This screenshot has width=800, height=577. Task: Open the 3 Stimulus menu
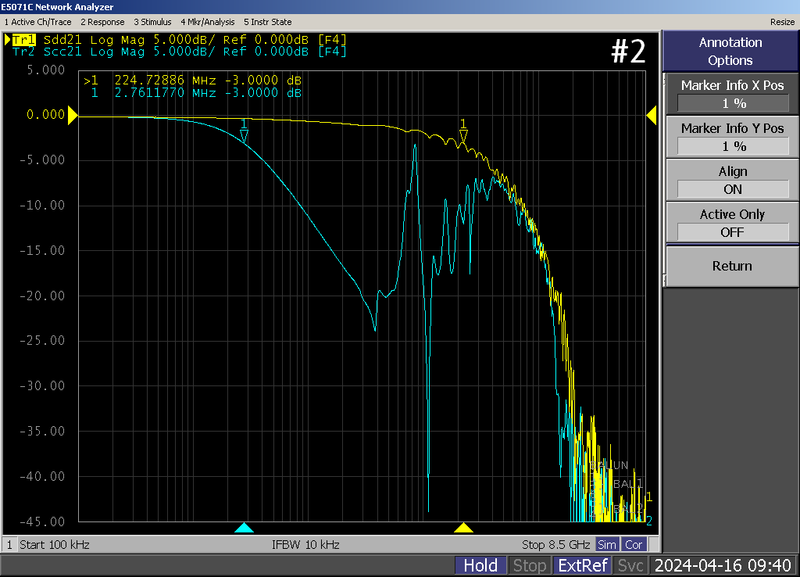tap(151, 21)
